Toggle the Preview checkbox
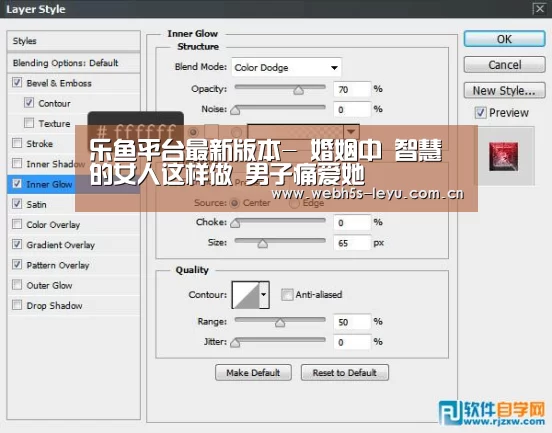The width and height of the screenshot is (552, 433). click(481, 113)
